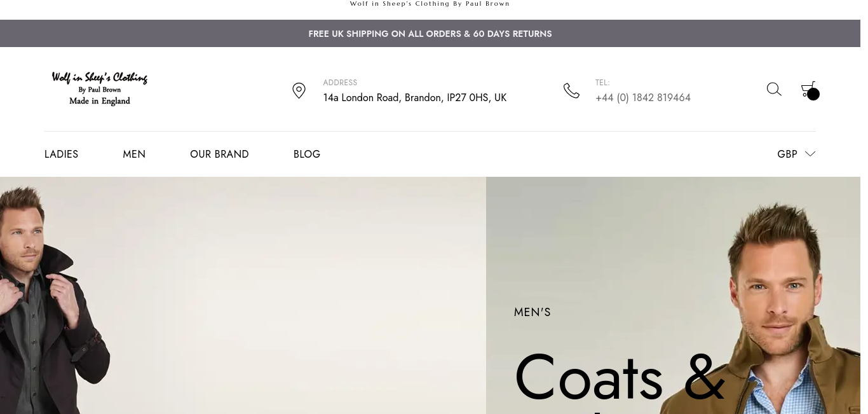The height and width of the screenshot is (414, 868).
Task: Click the free UK shipping announcement banner
Action: [430, 34]
